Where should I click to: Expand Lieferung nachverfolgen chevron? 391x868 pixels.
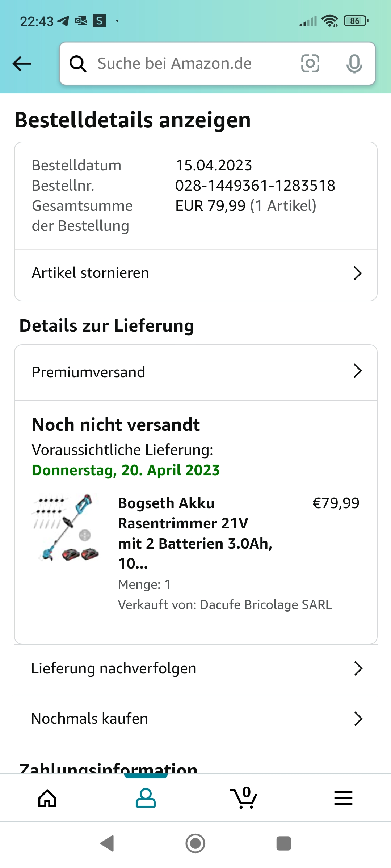coord(358,668)
